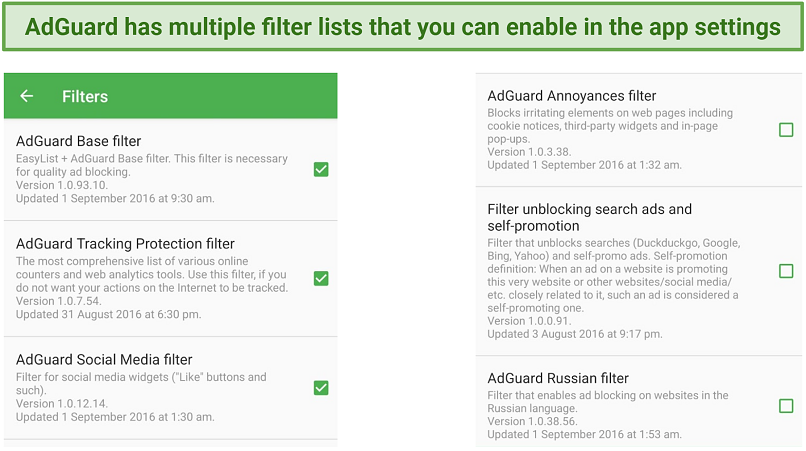Click 'Filter that unblocks searches' description
Screen dimensions: 806x451
614,276
